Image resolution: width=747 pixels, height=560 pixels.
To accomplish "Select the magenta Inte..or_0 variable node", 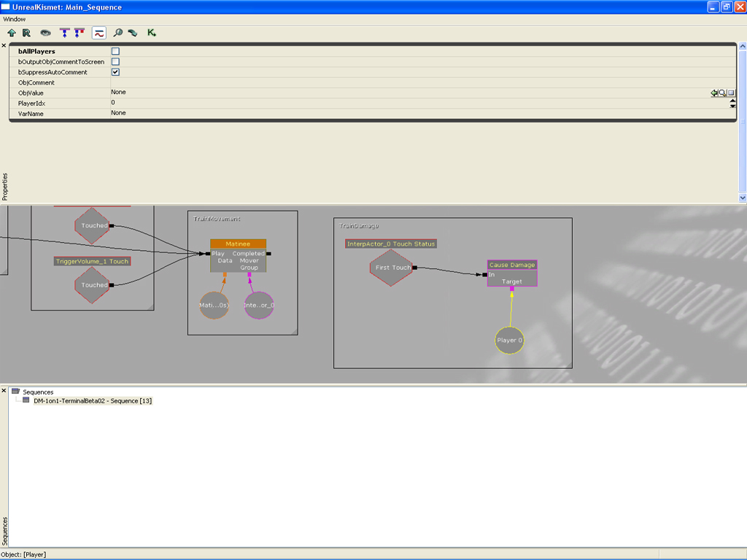I will 259,306.
